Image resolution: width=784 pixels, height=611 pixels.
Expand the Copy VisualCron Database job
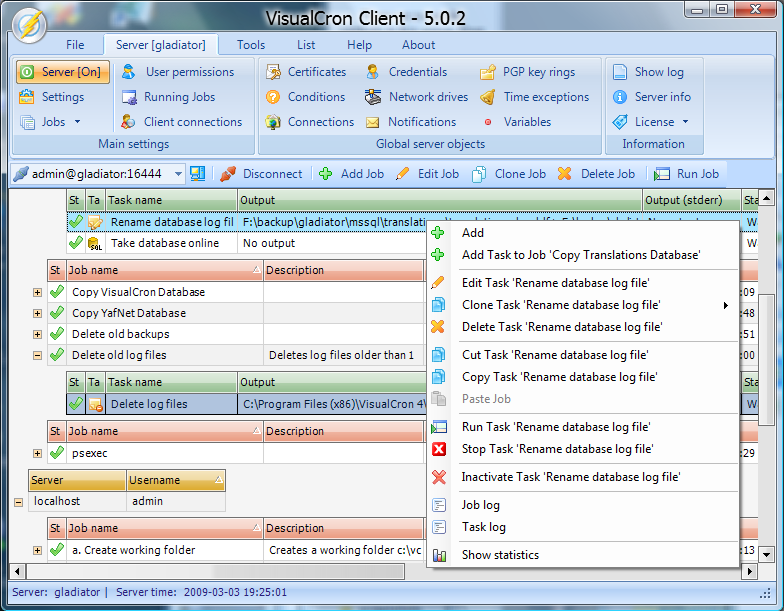coord(38,292)
